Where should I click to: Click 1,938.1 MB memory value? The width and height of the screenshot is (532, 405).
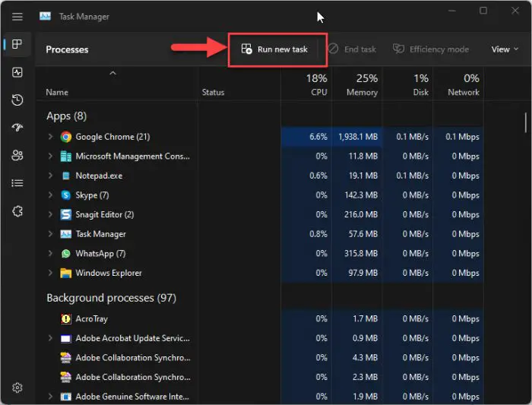[358, 137]
